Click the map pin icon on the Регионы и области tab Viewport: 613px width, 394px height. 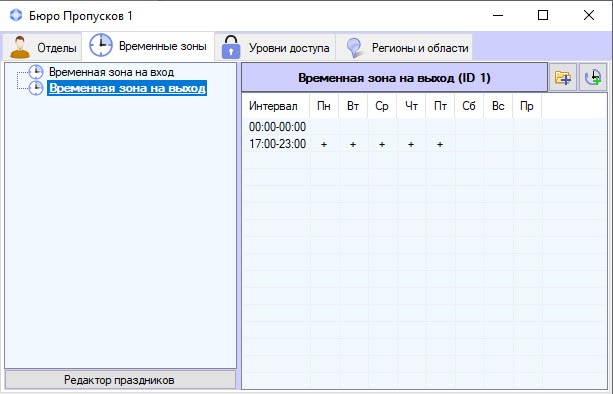pyautogui.click(x=354, y=48)
